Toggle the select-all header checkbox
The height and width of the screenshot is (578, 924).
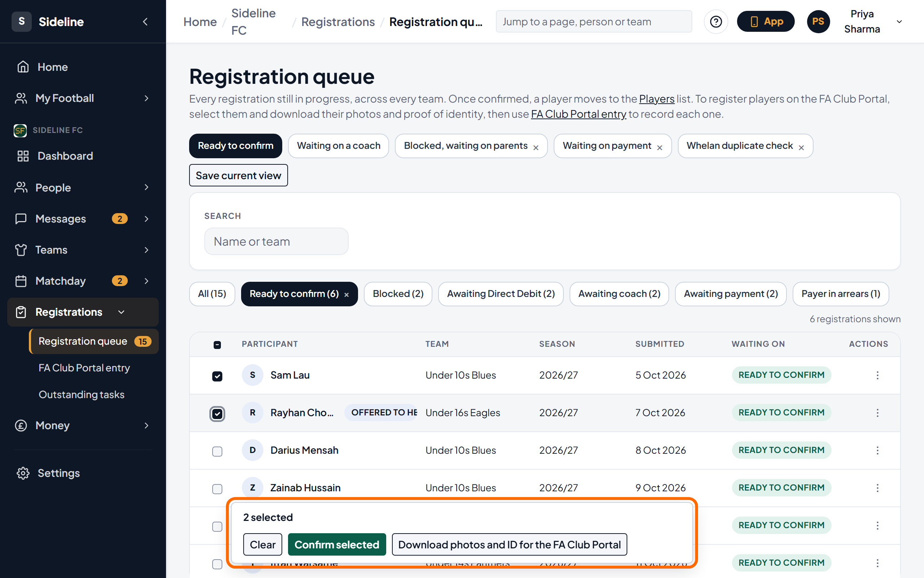click(x=217, y=345)
